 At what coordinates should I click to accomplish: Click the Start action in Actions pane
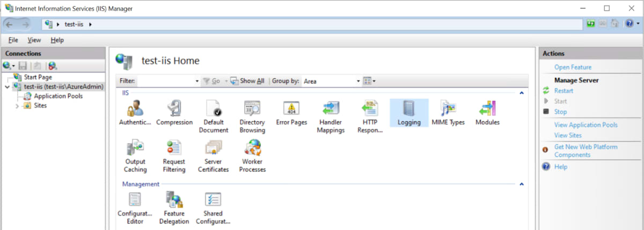tap(560, 101)
